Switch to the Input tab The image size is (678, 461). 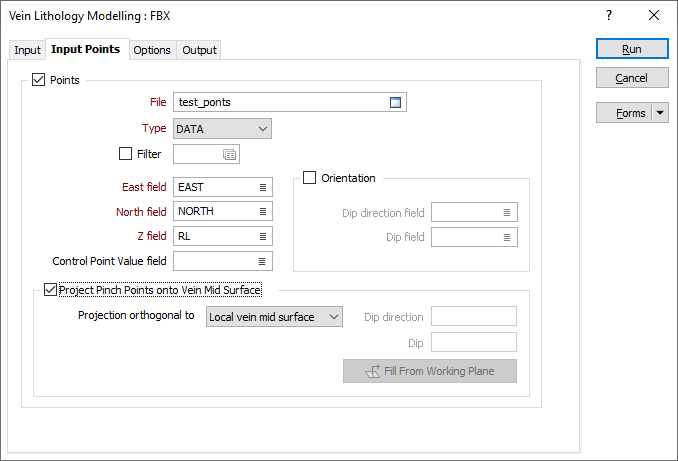click(27, 50)
